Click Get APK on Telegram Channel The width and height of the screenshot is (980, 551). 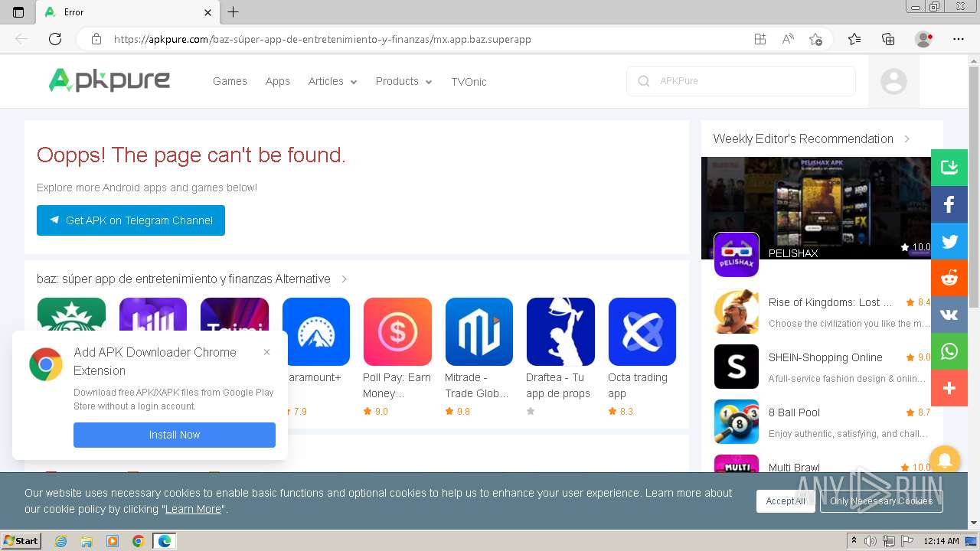[131, 220]
